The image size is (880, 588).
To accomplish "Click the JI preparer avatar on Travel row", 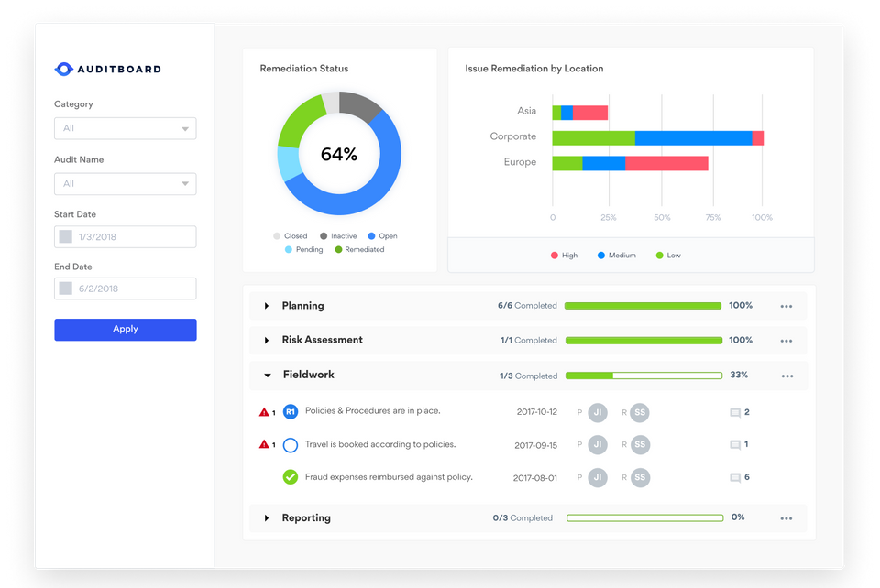I will [597, 445].
